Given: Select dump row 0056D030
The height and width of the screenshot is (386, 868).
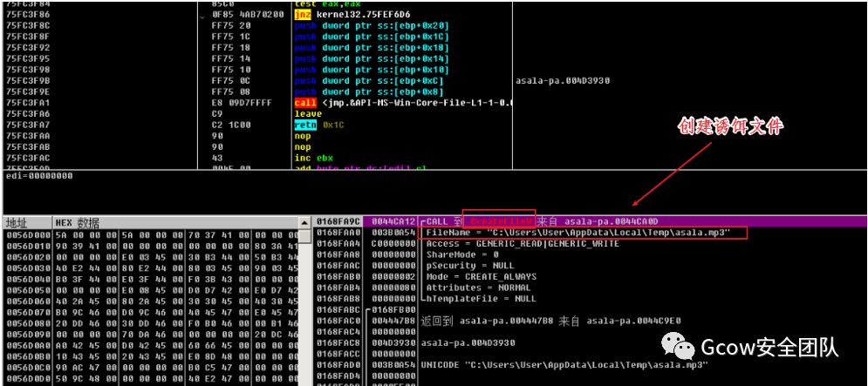Looking at the screenshot, I should tap(151, 268).
